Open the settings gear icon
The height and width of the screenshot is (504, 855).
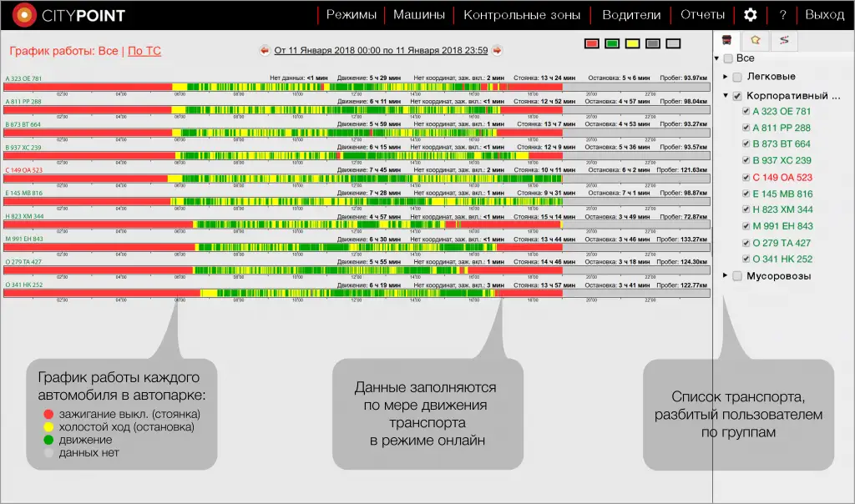pos(751,15)
